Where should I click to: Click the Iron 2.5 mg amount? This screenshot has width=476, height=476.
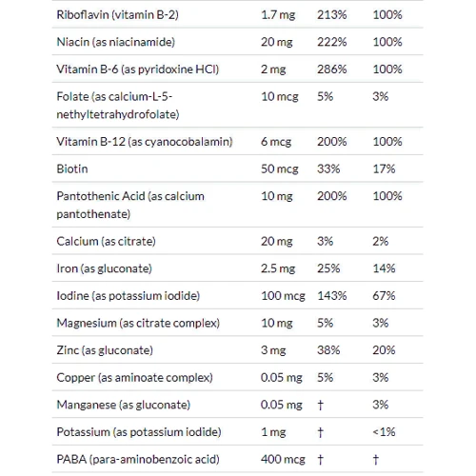278,268
